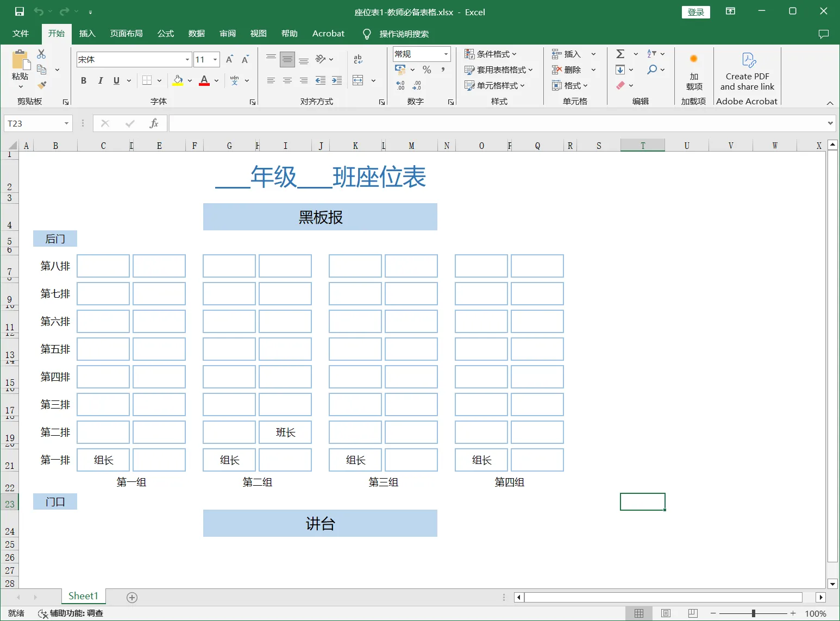Click the Format Painter brush icon
The width and height of the screenshot is (840, 621).
click(42, 85)
